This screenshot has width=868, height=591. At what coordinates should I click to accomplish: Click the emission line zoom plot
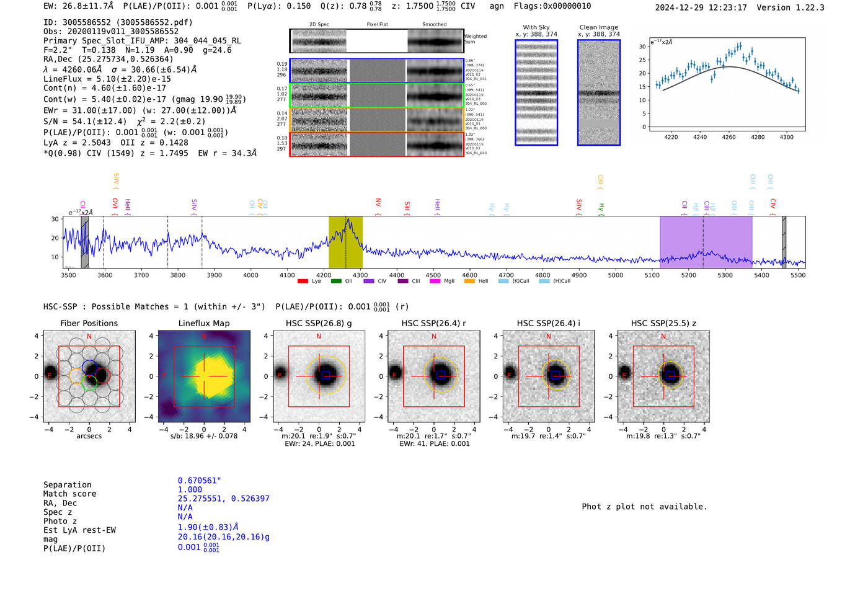pyautogui.click(x=727, y=84)
